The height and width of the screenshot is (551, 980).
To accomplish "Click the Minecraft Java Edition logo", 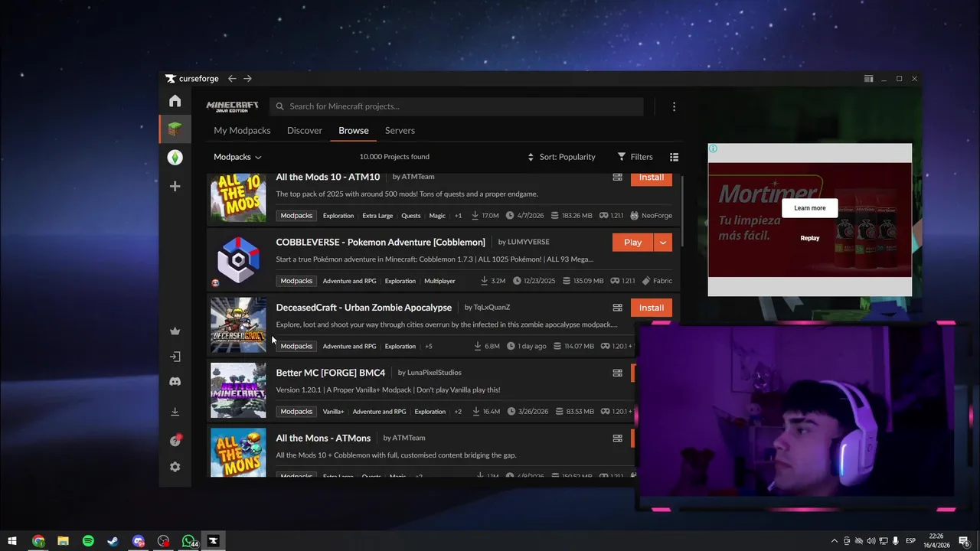I will [x=232, y=106].
